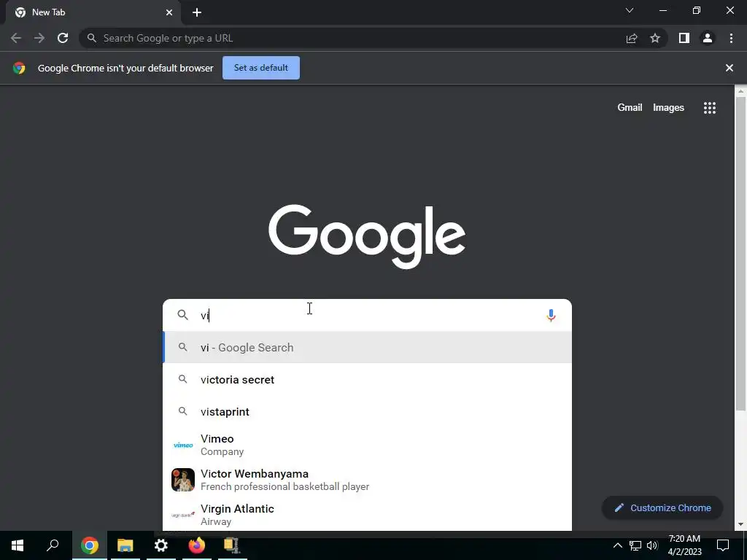Viewport: 747px width, 560px height.
Task: Open Gmail link
Action: [x=630, y=108]
